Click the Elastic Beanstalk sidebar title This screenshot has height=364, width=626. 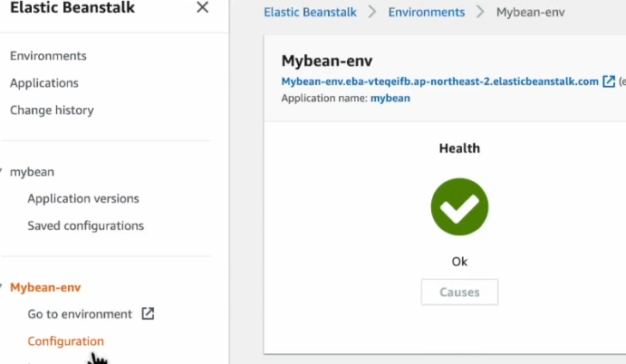point(72,7)
